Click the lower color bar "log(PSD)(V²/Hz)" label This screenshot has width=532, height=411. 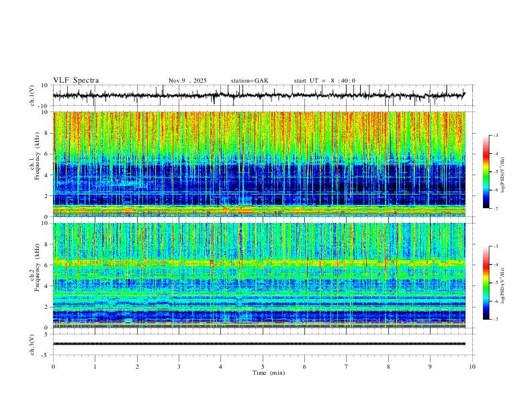pos(502,285)
